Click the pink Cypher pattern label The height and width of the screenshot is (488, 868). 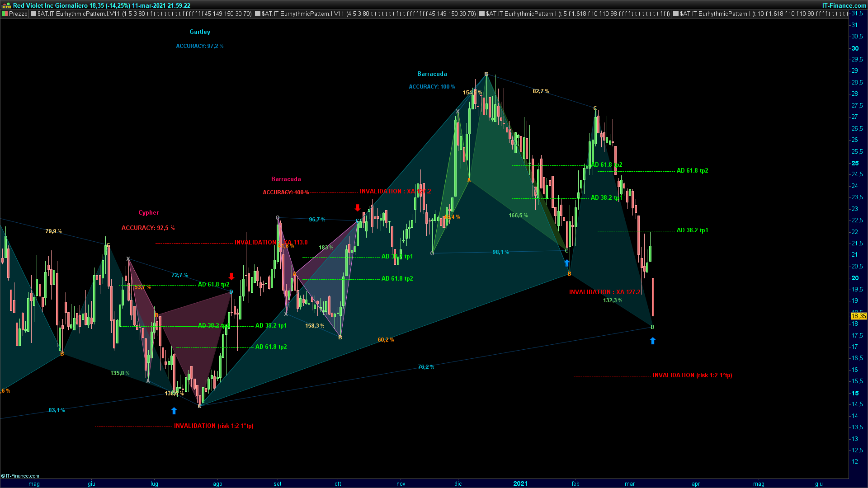148,212
